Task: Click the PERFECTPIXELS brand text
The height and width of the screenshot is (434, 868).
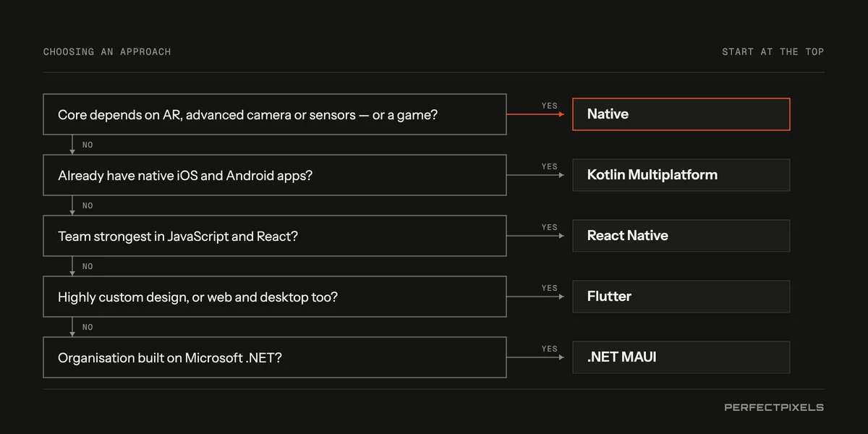Action: pos(774,407)
